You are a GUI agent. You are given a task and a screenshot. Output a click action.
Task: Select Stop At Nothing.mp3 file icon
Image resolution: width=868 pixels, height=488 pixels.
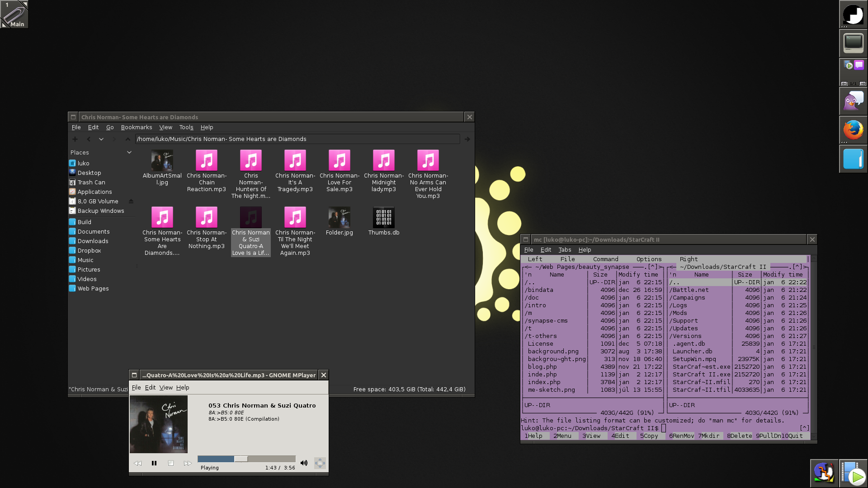[x=206, y=217]
